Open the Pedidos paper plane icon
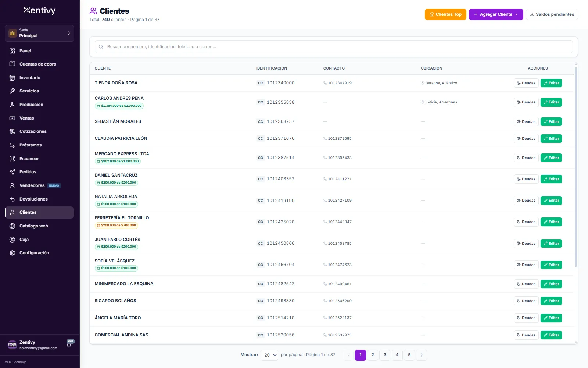This screenshot has width=588, height=368. click(x=12, y=172)
